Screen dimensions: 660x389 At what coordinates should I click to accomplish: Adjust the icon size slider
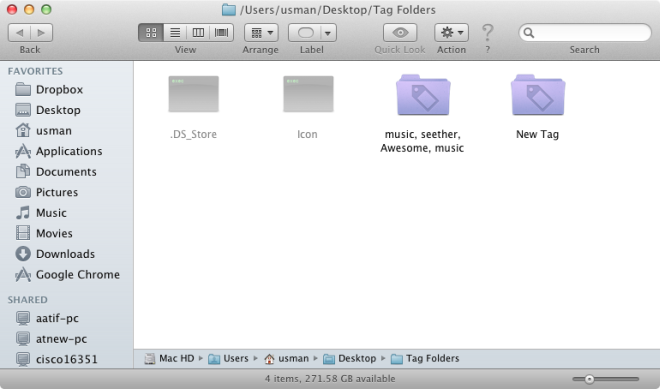click(589, 379)
